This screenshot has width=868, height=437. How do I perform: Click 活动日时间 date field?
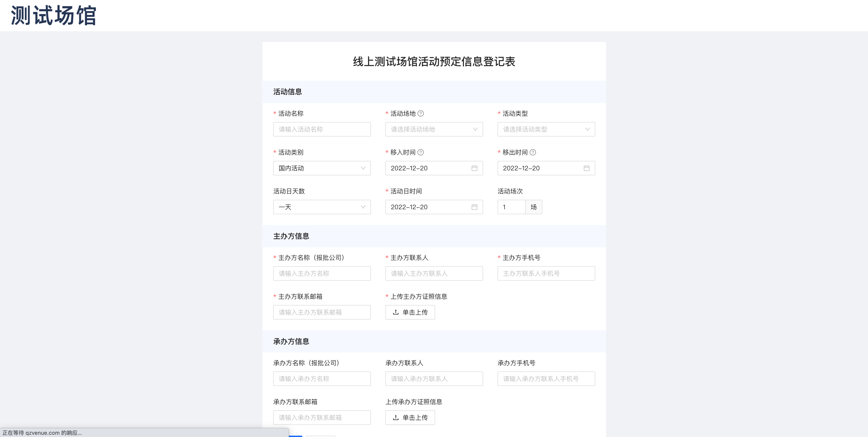434,207
